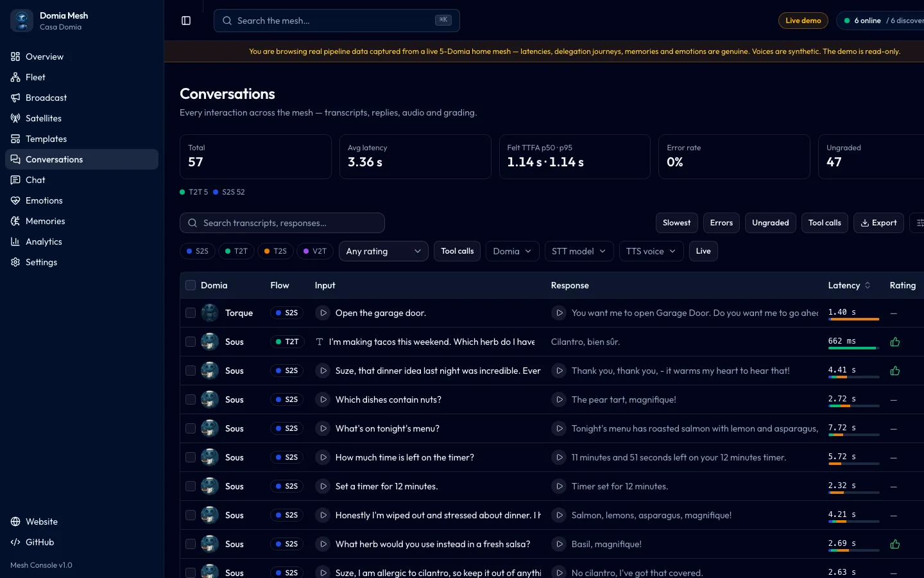Click the text-input icon on the tacos row
This screenshot has height=578, width=924.
(320, 342)
